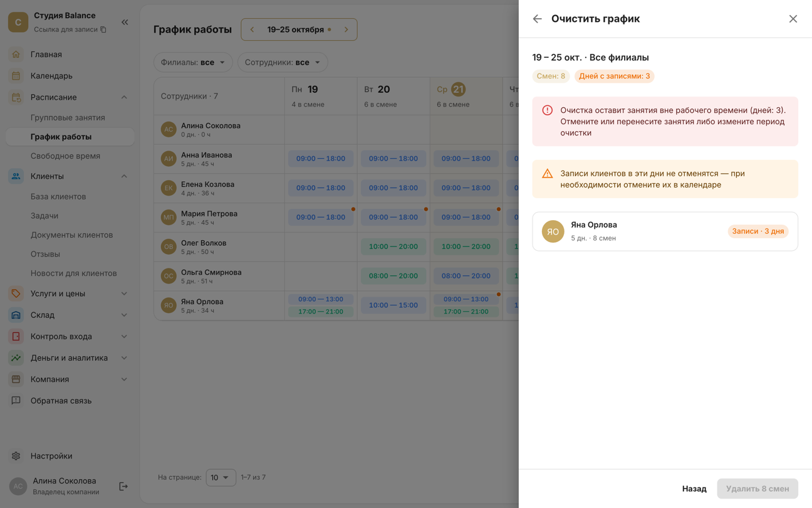Open База клиентов menu item
This screenshot has height=508, width=812.
[x=58, y=196]
